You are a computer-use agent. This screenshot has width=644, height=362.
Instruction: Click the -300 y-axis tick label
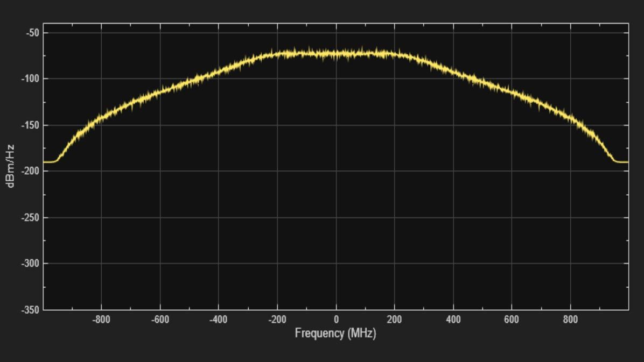pyautogui.click(x=30, y=264)
